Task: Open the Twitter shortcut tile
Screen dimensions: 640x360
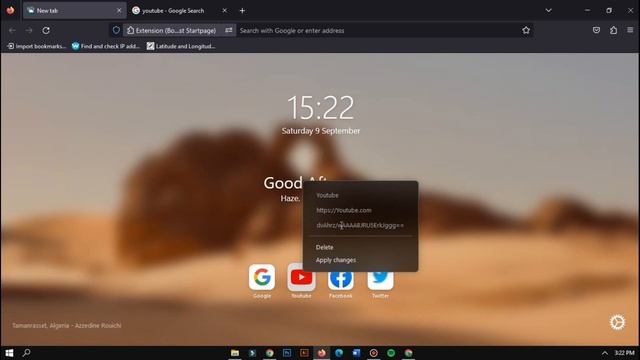Action: click(380, 279)
